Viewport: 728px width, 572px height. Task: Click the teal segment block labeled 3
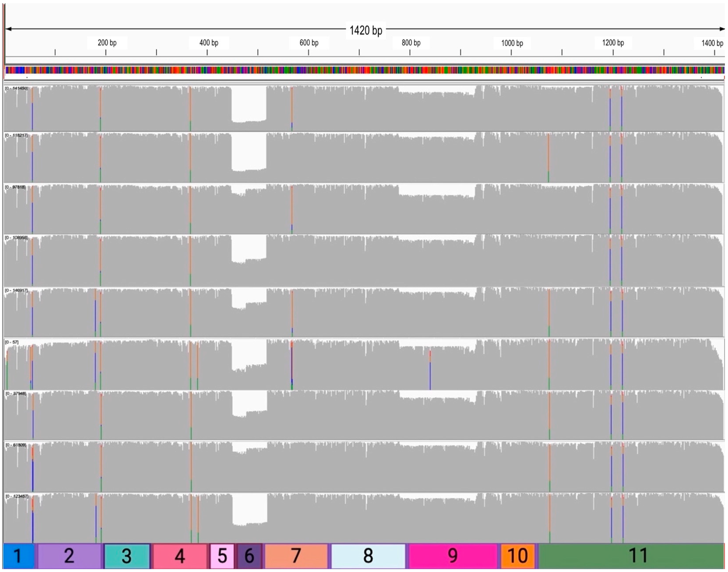pos(127,556)
